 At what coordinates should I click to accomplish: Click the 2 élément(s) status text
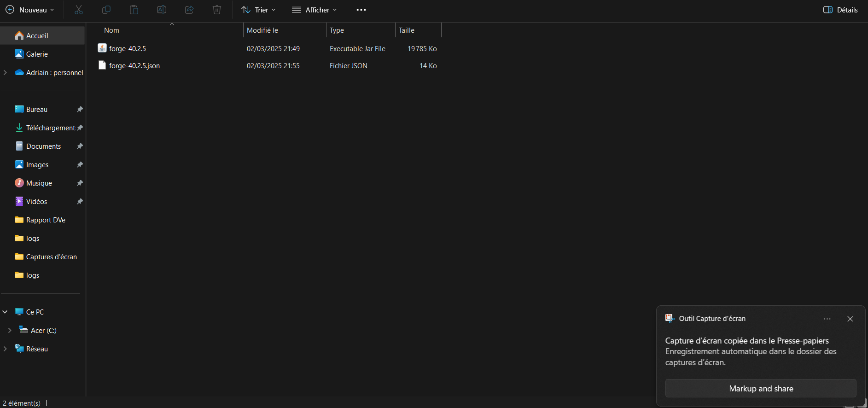[22, 403]
